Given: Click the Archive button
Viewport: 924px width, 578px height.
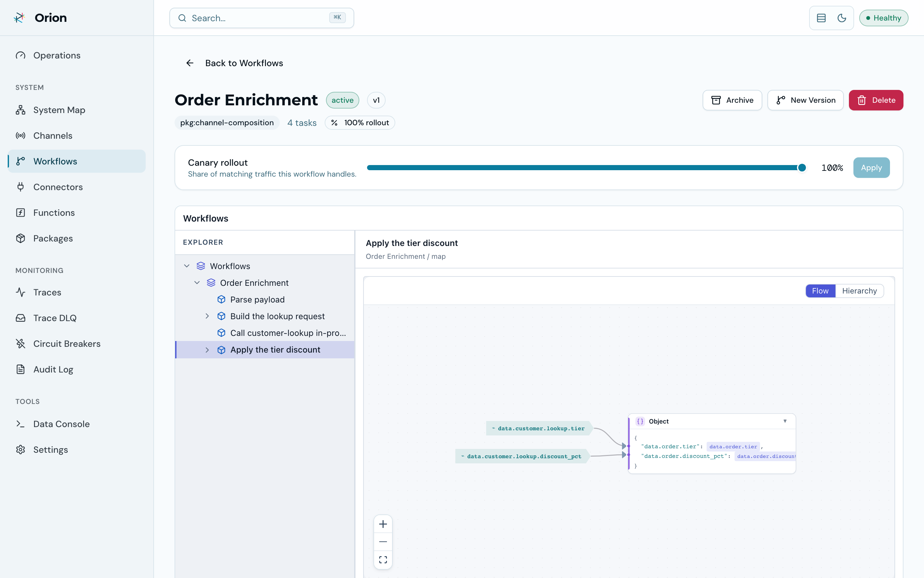Looking at the screenshot, I should pyautogui.click(x=732, y=100).
